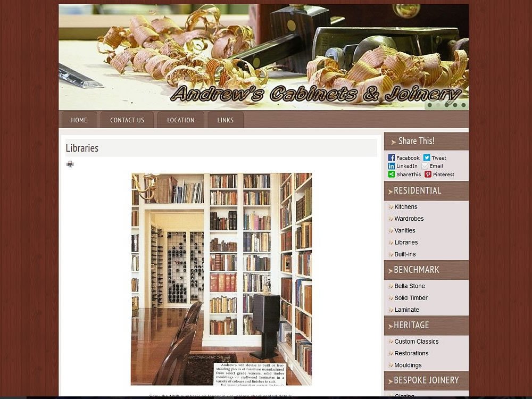Pin page using Pinterest icon
Viewport: 532px width, 399px height.
pos(428,174)
